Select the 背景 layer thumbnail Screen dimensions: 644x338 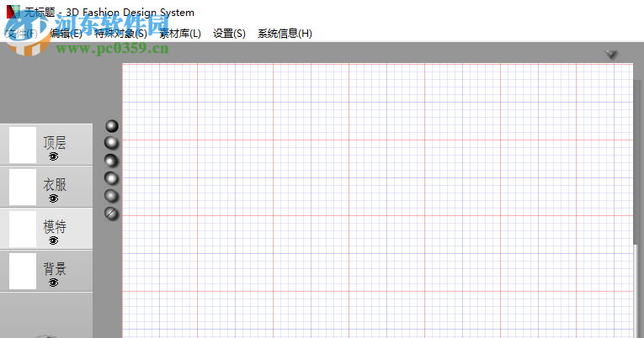pyautogui.click(x=23, y=271)
